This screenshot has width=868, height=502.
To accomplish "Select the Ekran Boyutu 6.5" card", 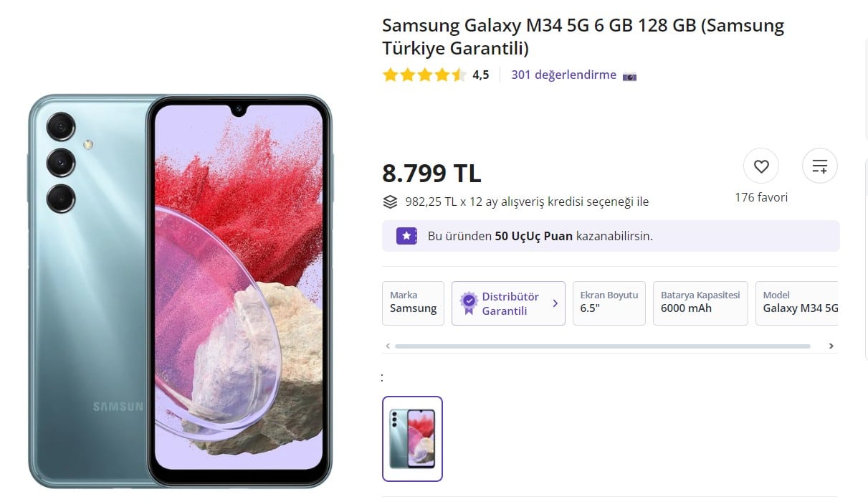I will (609, 303).
